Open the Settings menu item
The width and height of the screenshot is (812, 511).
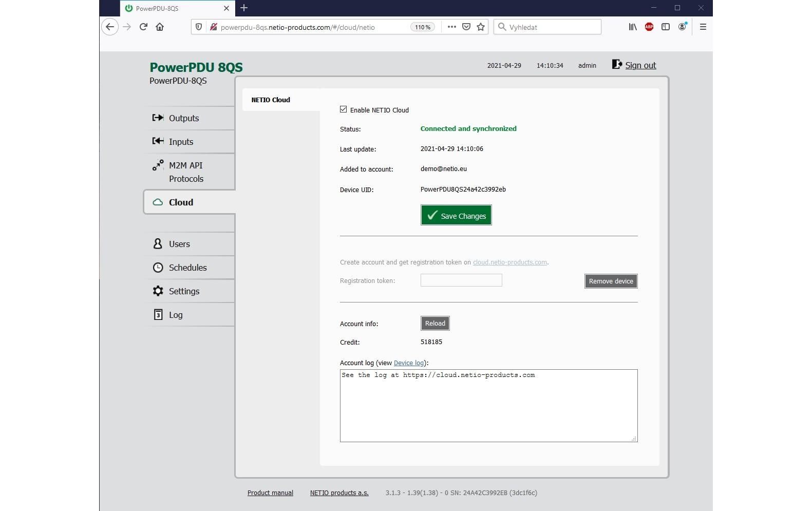189,291
